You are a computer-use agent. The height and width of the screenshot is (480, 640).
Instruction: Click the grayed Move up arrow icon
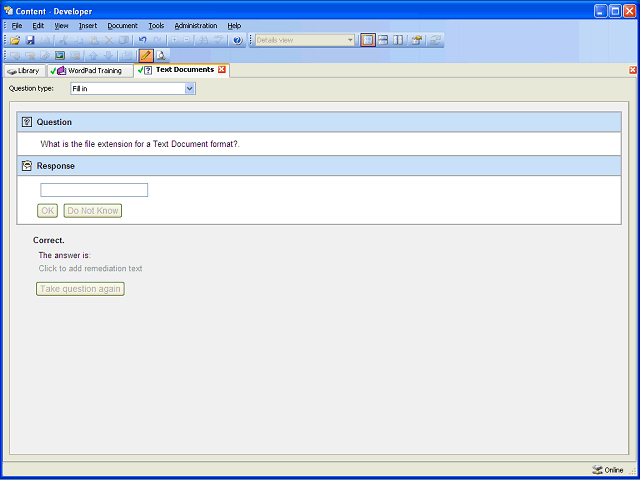[93, 56]
